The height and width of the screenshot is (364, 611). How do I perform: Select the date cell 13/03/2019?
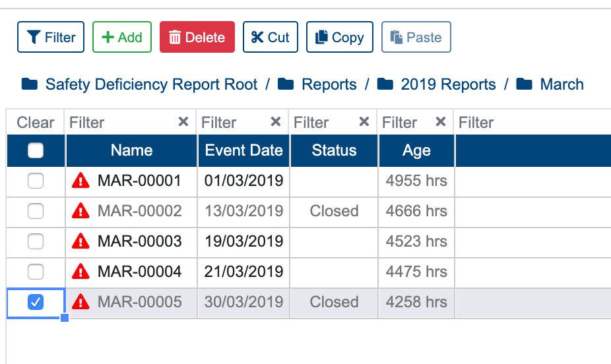click(244, 211)
